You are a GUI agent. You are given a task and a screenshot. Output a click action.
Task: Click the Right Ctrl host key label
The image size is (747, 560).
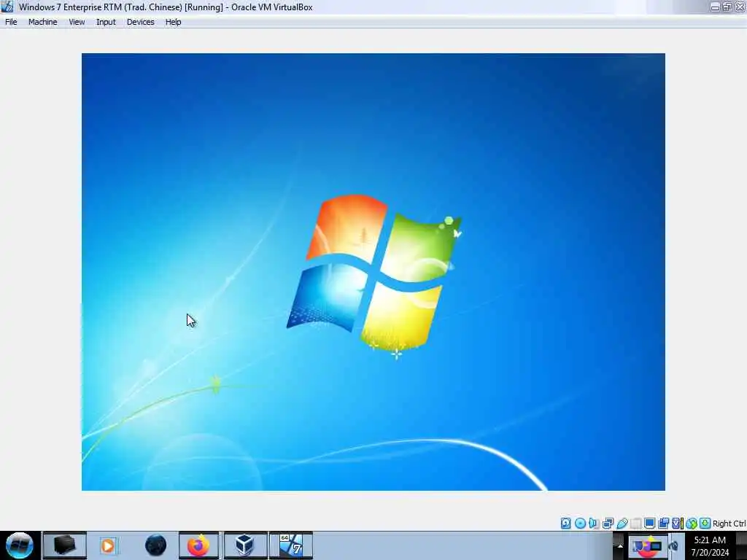729,524
